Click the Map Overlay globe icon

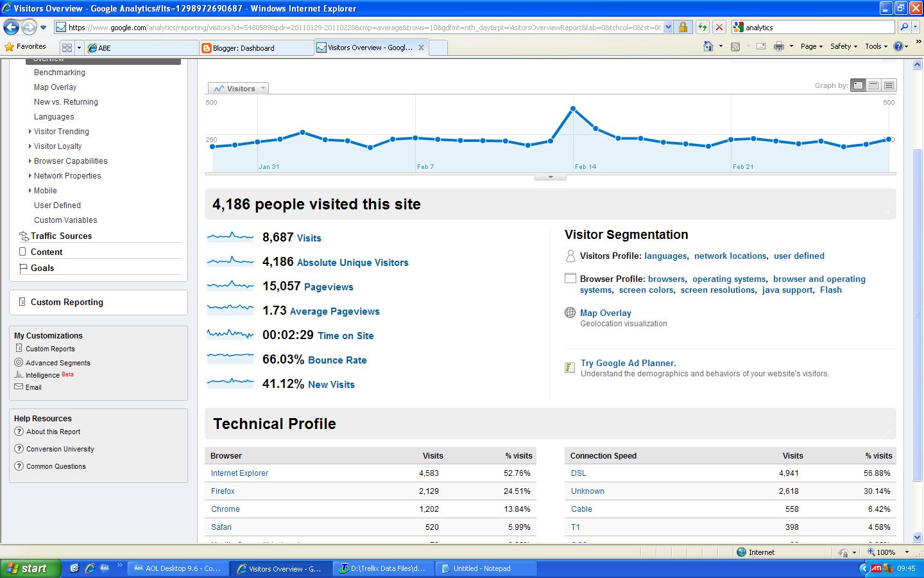click(x=570, y=313)
